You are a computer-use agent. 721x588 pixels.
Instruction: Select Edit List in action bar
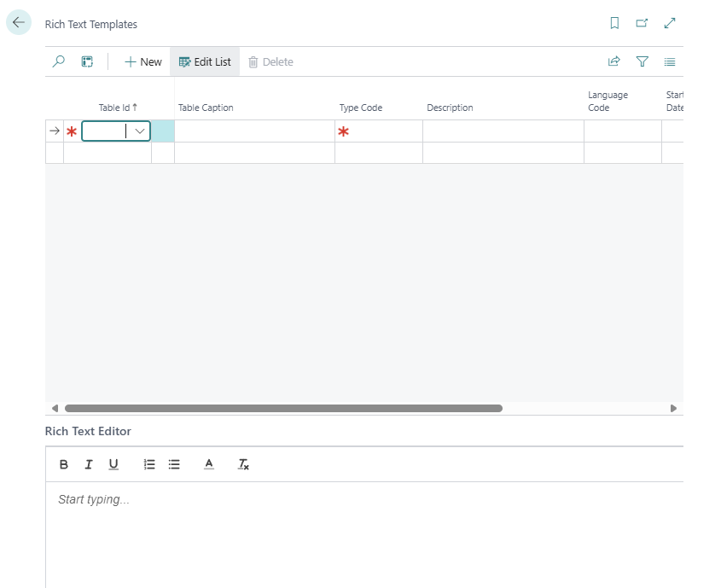click(x=205, y=61)
